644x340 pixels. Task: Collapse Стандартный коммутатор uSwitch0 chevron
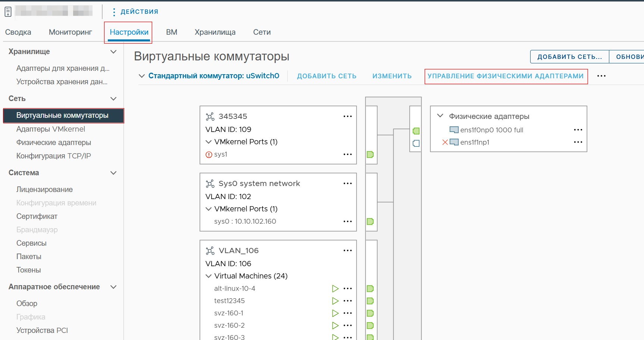[x=142, y=76]
